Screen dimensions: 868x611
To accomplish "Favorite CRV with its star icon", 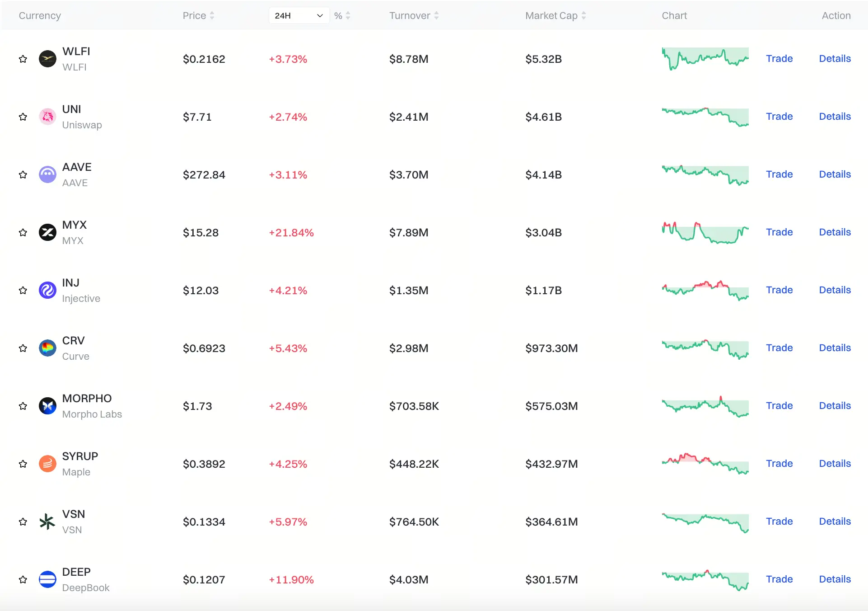I will click(23, 348).
